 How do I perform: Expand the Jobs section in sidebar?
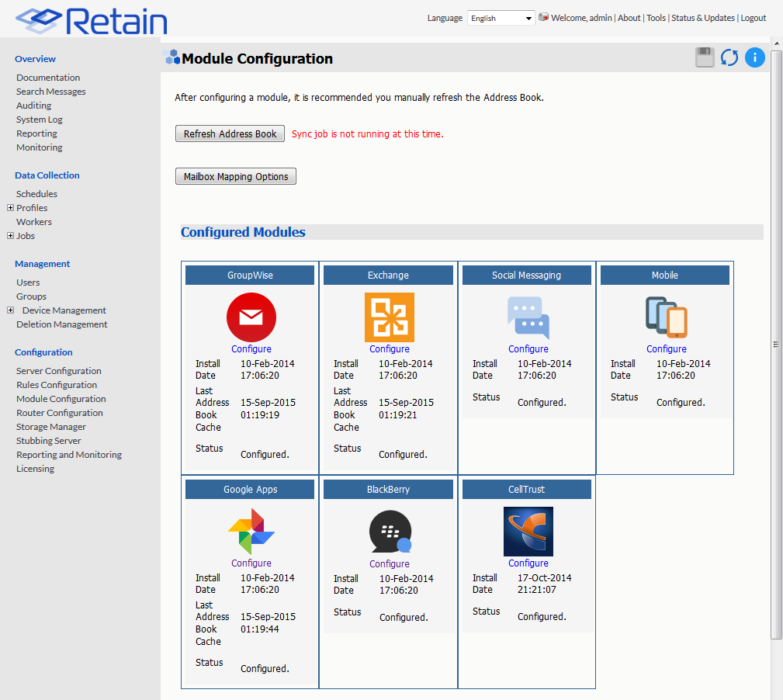[x=9, y=235]
